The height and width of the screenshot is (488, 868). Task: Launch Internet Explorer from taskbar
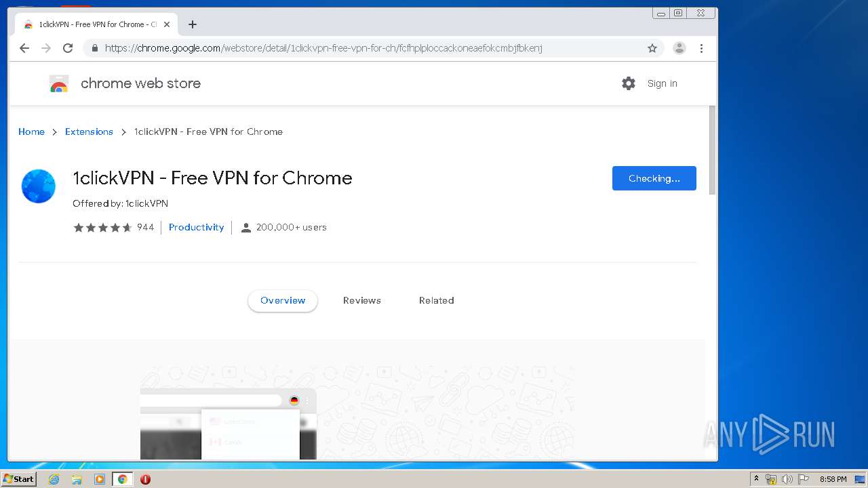(54, 479)
